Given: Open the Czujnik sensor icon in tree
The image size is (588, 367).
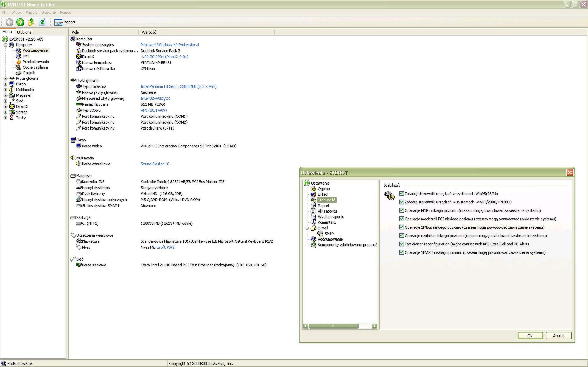Looking at the screenshot, I should (x=19, y=73).
